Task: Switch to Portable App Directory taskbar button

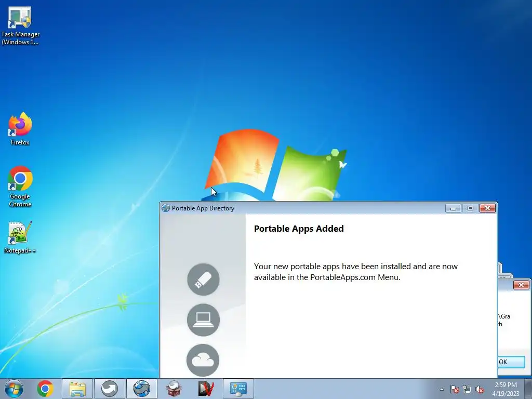Action: (142, 389)
